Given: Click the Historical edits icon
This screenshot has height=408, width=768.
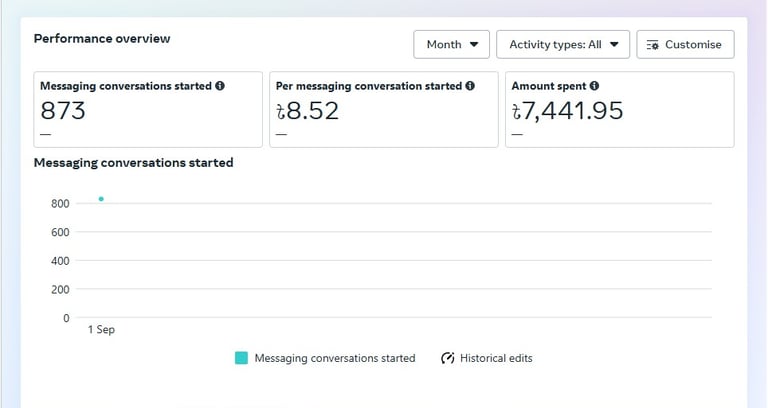Looking at the screenshot, I should (448, 358).
